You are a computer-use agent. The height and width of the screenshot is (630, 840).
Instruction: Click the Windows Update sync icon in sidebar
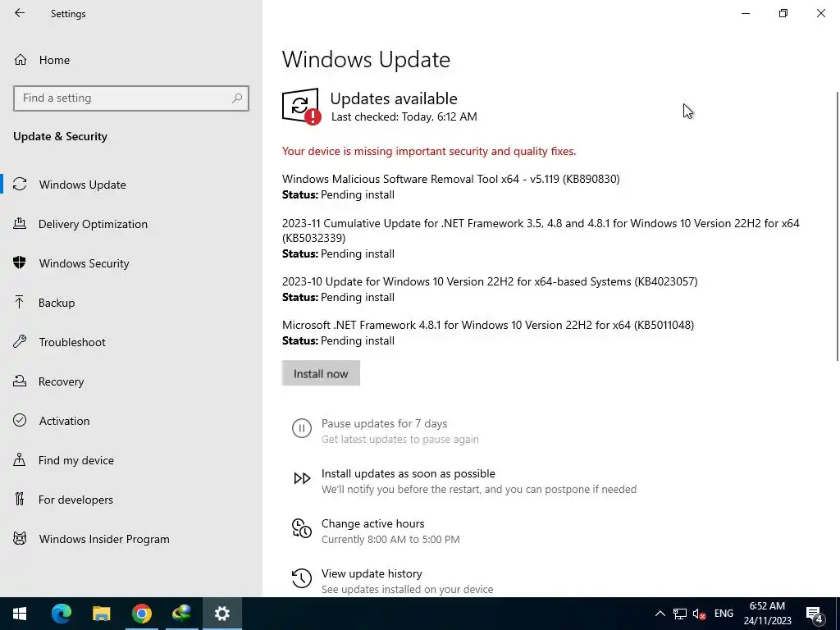20,185
